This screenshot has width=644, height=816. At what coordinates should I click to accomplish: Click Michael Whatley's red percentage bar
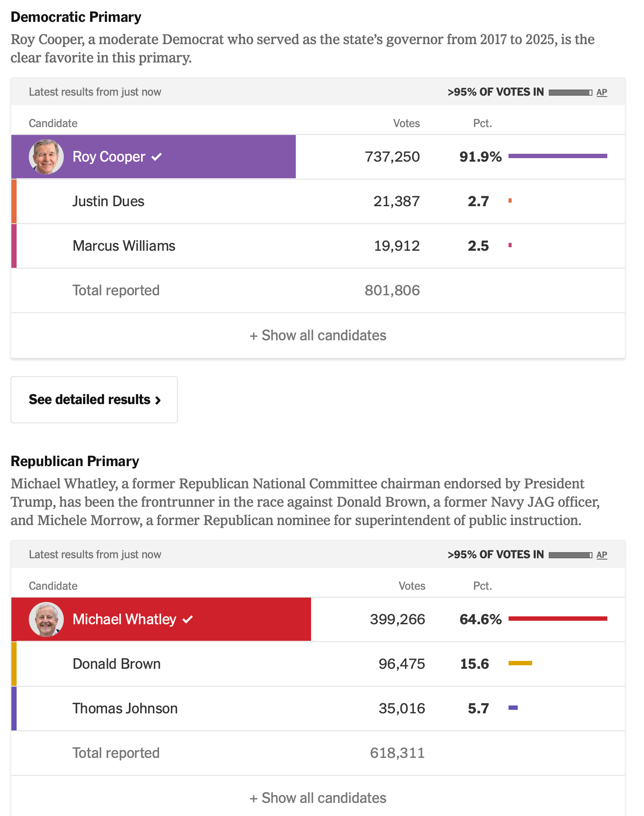click(557, 619)
